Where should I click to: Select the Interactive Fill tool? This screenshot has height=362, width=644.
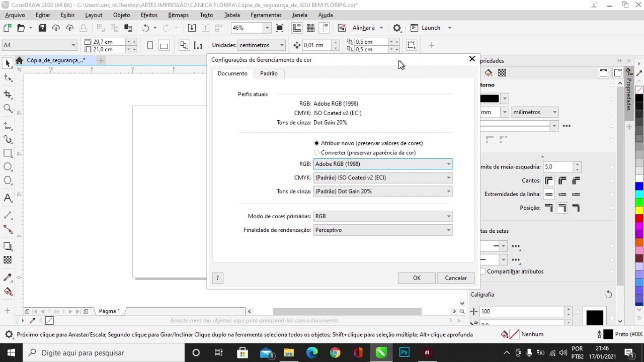tap(8, 292)
